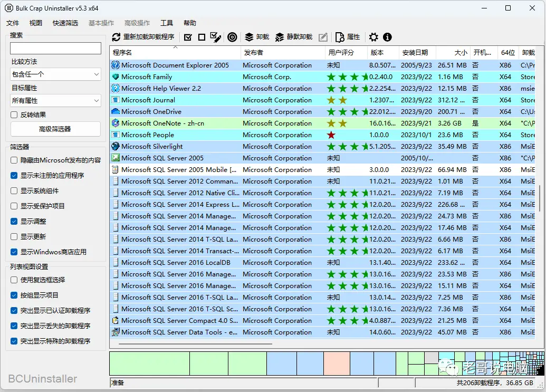The height and width of the screenshot is (392, 546).
Task: Click the about info circle icon
Action: click(387, 37)
